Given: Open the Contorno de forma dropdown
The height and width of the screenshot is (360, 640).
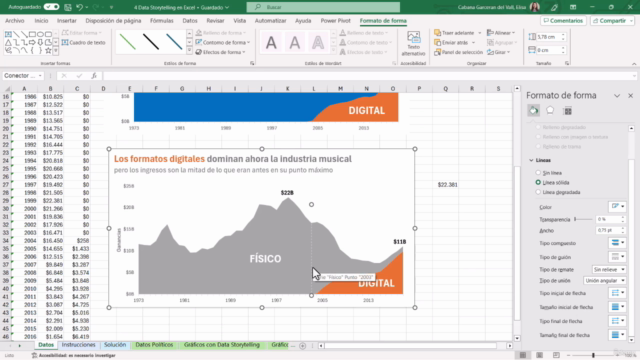Looking at the screenshot, I should click(223, 42).
